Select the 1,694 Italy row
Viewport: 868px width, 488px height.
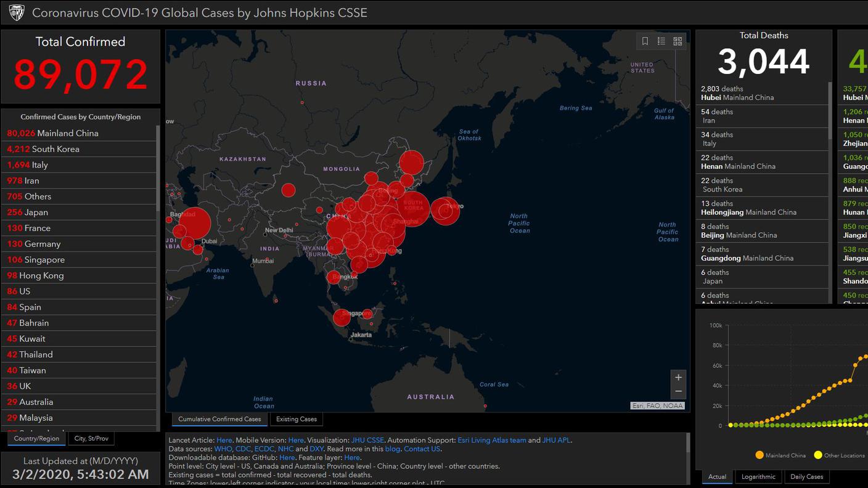click(80, 165)
